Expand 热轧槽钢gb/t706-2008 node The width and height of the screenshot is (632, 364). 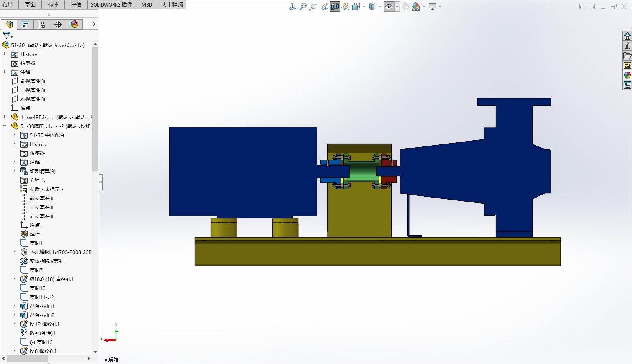[14, 252]
